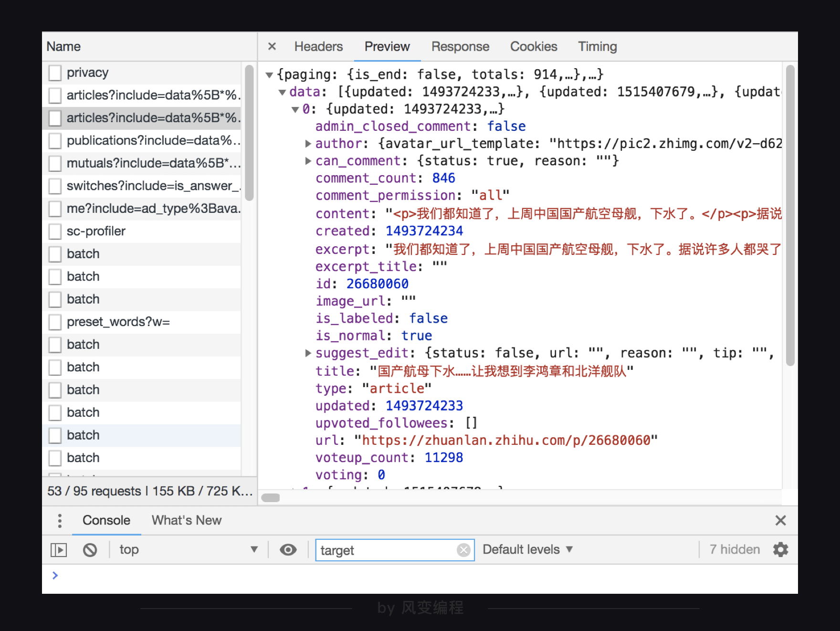Click the id value 26680060

(x=377, y=284)
